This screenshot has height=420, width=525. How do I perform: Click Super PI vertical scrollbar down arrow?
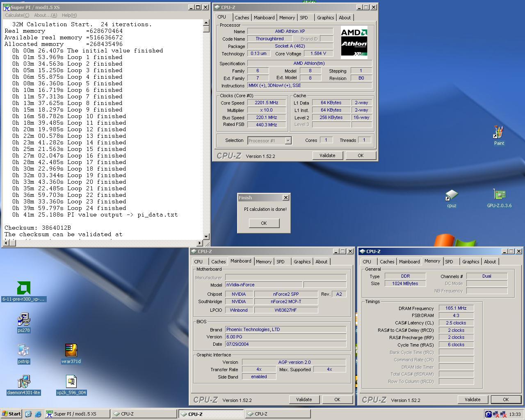(x=206, y=236)
